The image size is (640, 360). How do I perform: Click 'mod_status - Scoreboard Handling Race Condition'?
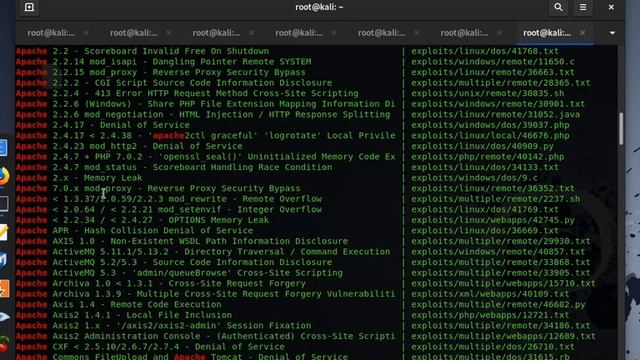pyautogui.click(x=208, y=167)
